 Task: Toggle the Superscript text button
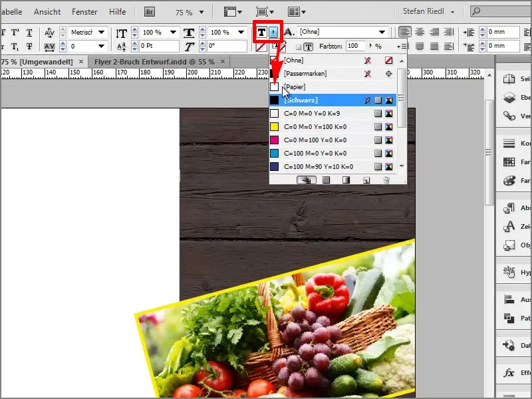pyautogui.click(x=15, y=33)
